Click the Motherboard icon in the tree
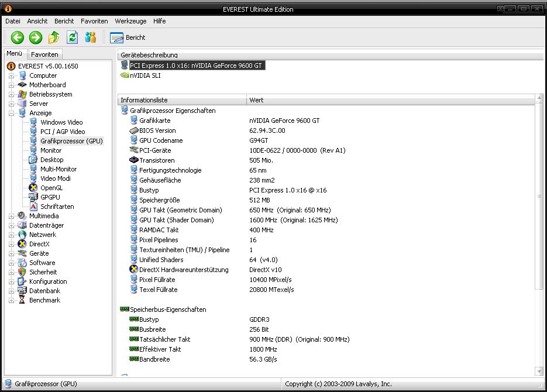Screen dimensions: 547x392 point(22,85)
